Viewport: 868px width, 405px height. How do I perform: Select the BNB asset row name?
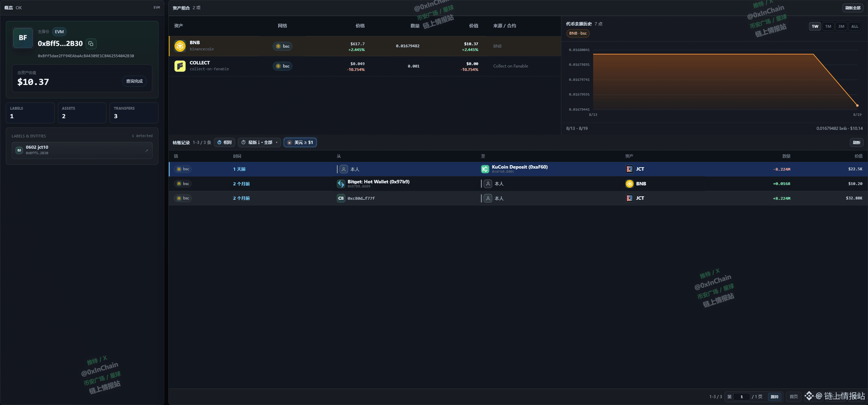point(195,42)
